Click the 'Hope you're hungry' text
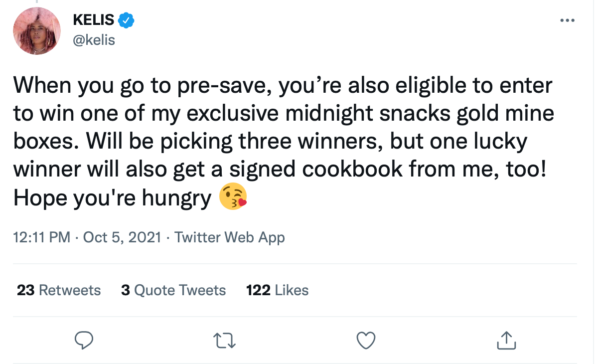595x364 pixels. (x=112, y=198)
